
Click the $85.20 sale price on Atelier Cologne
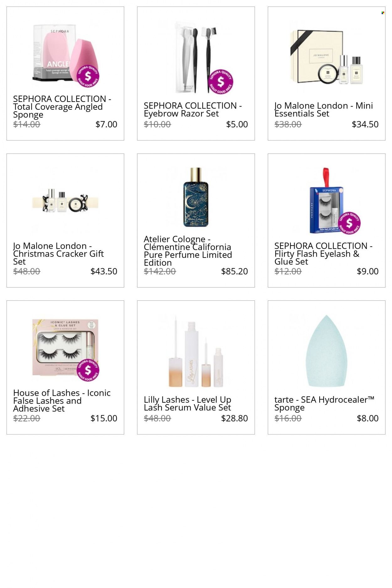click(235, 271)
